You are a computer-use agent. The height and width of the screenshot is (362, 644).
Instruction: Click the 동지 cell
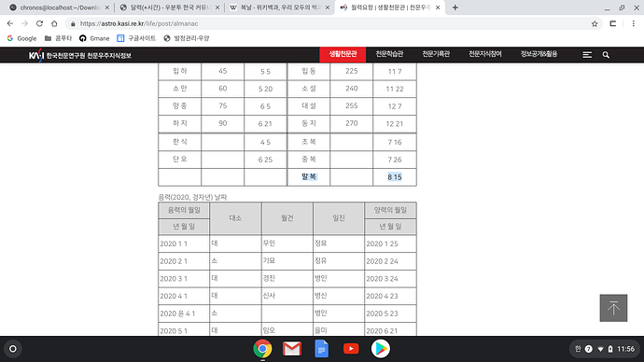point(309,123)
